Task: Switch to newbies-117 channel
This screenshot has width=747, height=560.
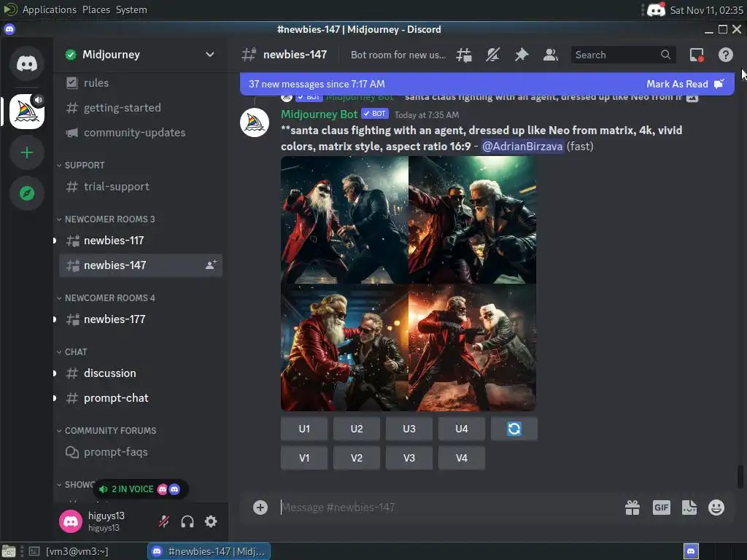Action: (x=141, y=241)
